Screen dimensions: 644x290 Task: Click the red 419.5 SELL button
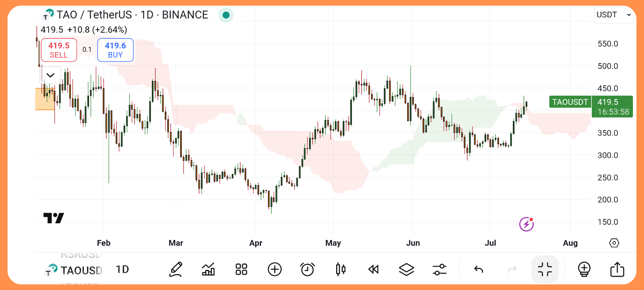[59, 50]
